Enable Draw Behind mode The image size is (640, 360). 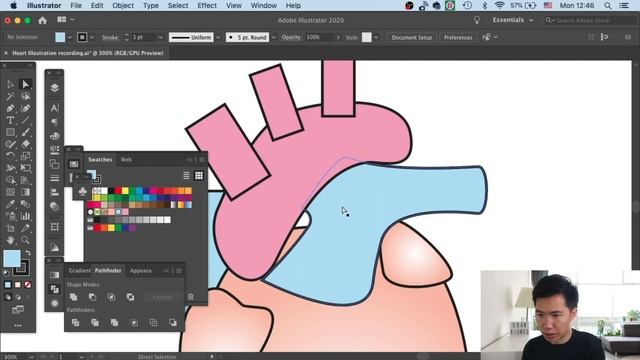18,297
